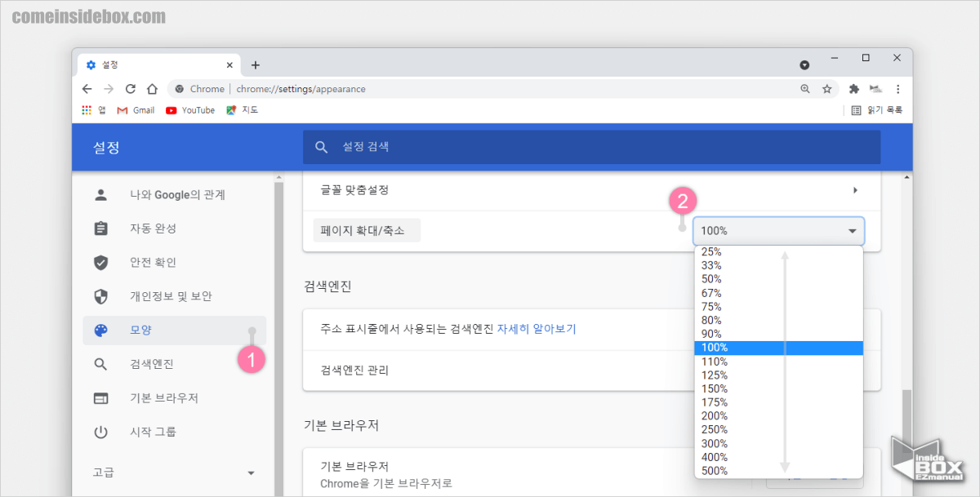Reload the page with refresh icon
The image size is (980, 497).
130,89
